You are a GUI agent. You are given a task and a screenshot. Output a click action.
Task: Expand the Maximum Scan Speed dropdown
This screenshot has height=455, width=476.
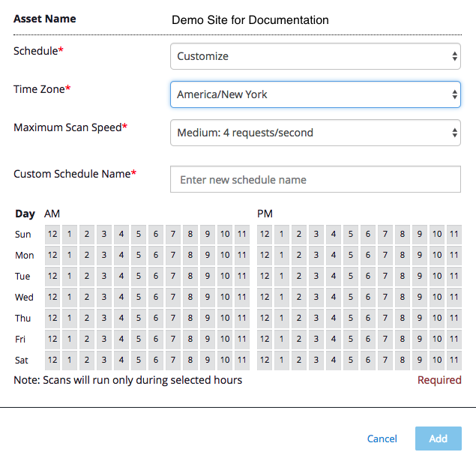(315, 133)
